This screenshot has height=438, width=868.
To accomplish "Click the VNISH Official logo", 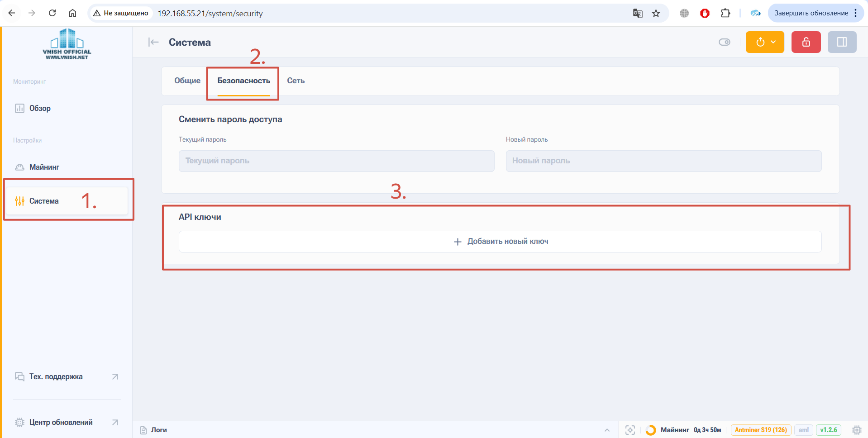I will tap(67, 44).
